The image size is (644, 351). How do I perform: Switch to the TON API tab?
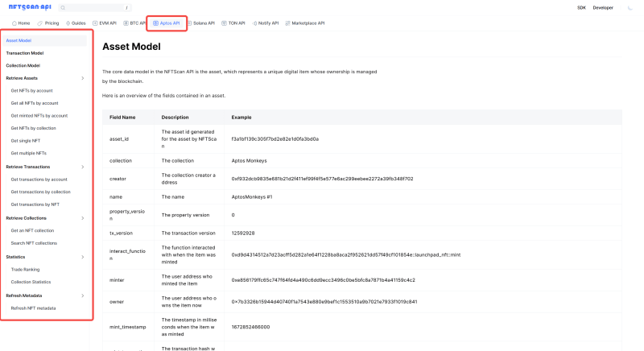(x=233, y=23)
